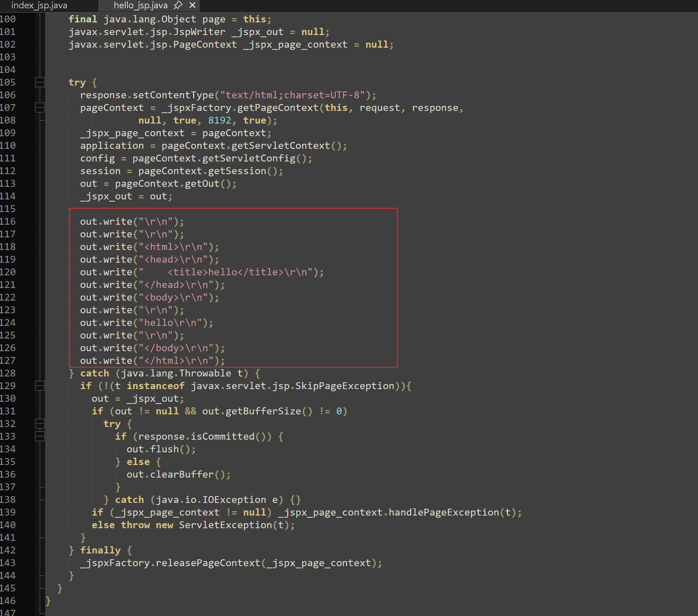This screenshot has height=616, width=698.
Task: Click line number 100 in the gutter
Action: [x=8, y=19]
